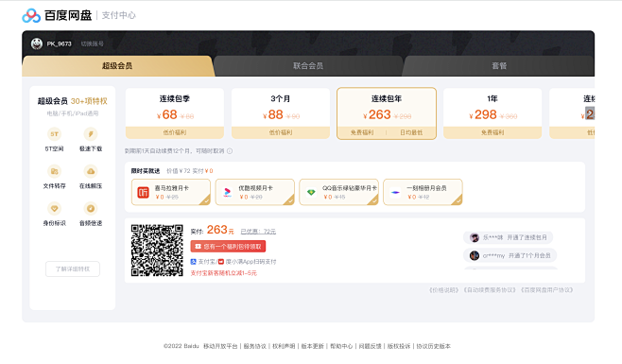Click the 极速下载 lightning icon

point(91,134)
